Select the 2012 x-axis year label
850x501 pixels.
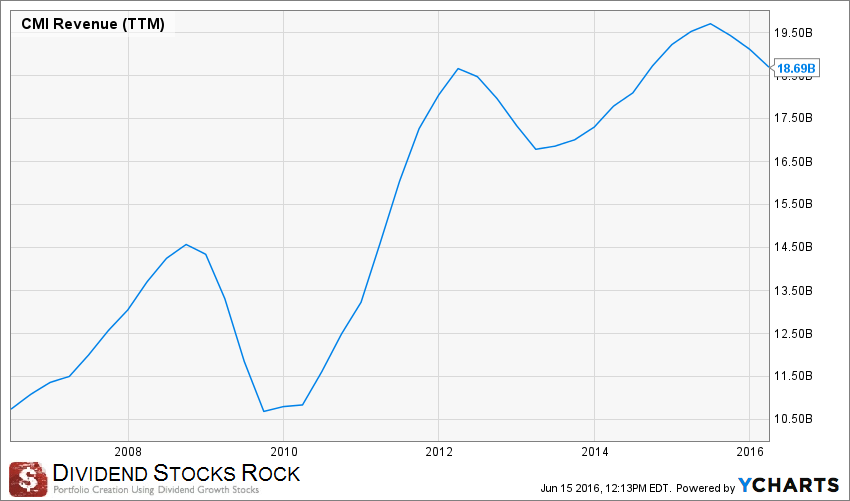coord(438,450)
